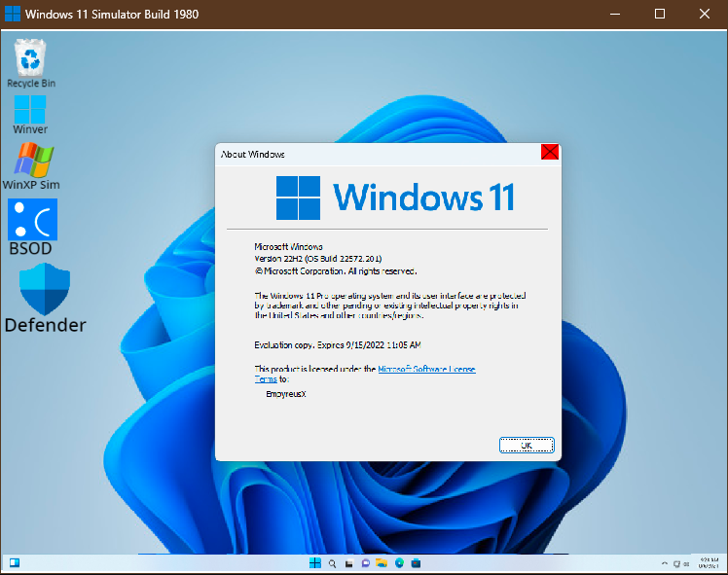Click the Version 22H2 build text
The height and width of the screenshot is (575, 728).
click(x=318, y=259)
